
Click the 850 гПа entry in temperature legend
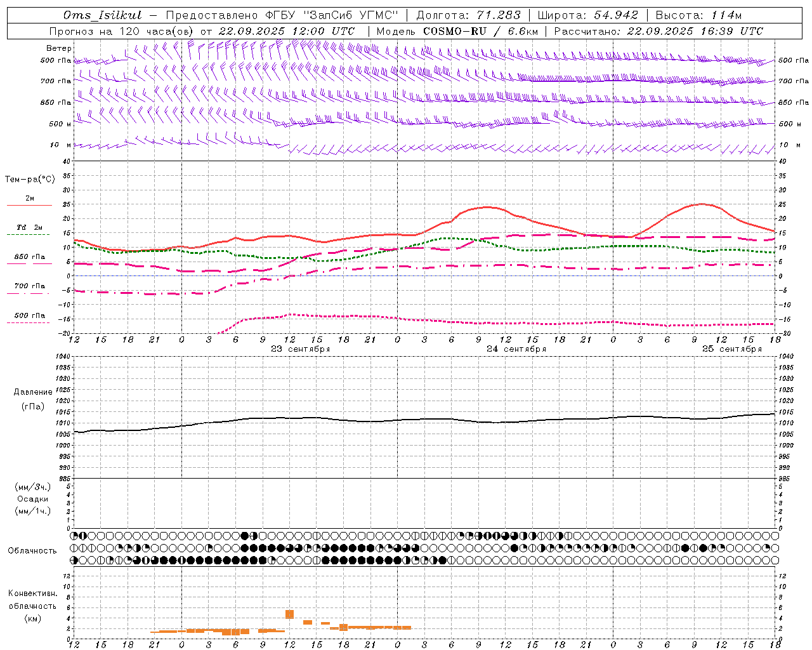(x=30, y=257)
